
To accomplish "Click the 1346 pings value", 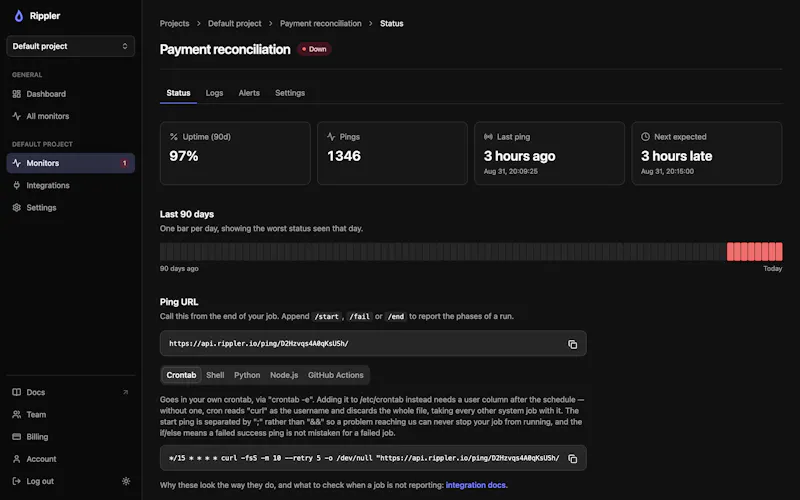I will pos(344,156).
